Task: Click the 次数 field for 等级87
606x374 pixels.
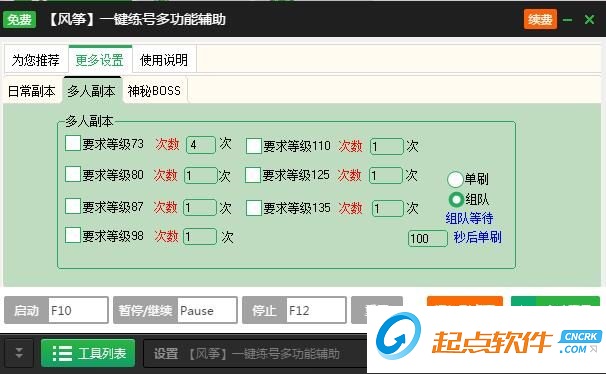Action: (200, 207)
